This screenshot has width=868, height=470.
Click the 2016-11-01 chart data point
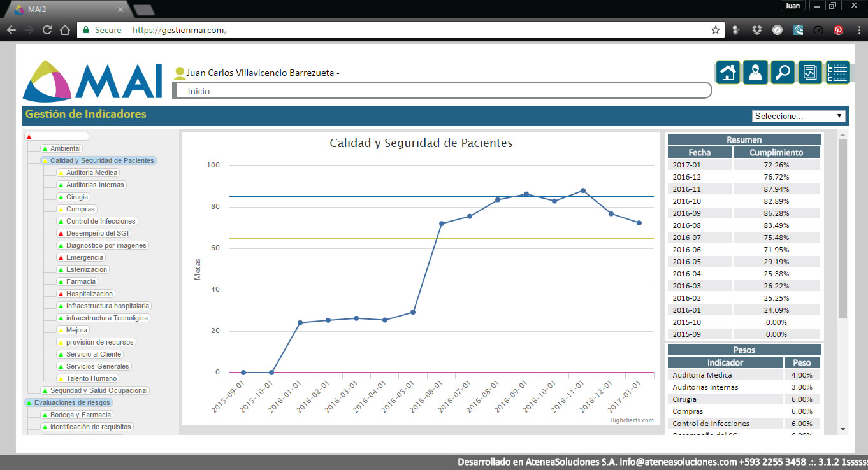coord(582,190)
